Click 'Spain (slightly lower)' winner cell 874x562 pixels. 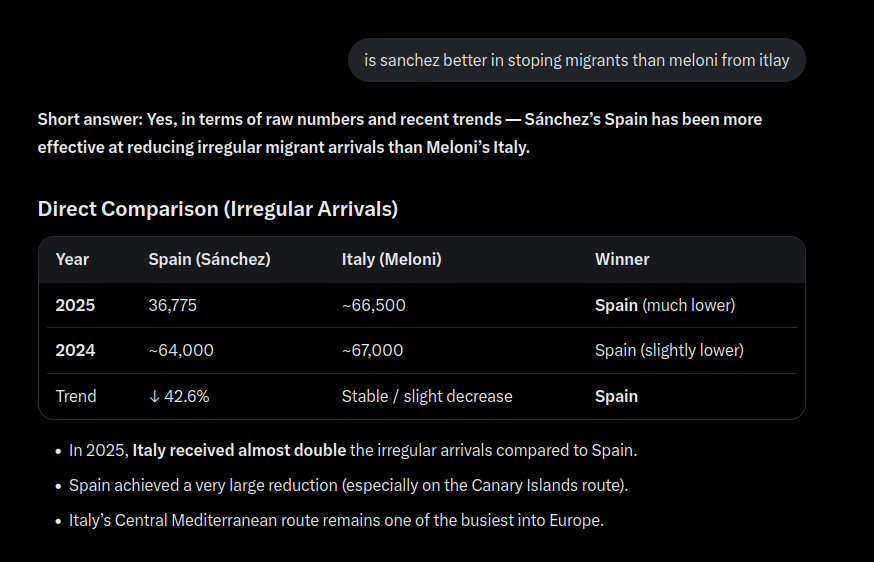pyautogui.click(x=669, y=350)
